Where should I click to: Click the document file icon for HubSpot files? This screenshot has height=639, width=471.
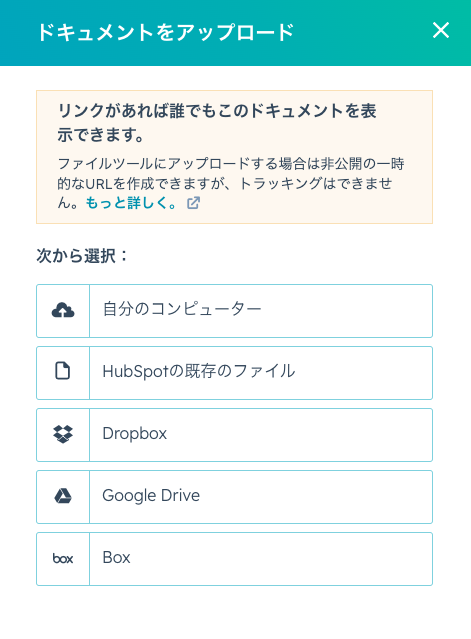point(63,371)
